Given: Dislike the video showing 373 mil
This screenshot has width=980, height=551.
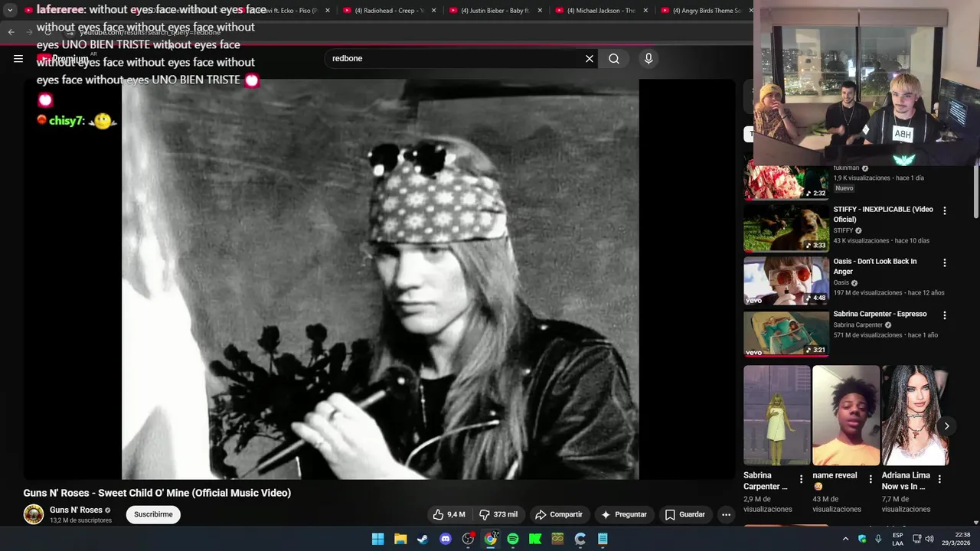Looking at the screenshot, I should click(x=498, y=514).
